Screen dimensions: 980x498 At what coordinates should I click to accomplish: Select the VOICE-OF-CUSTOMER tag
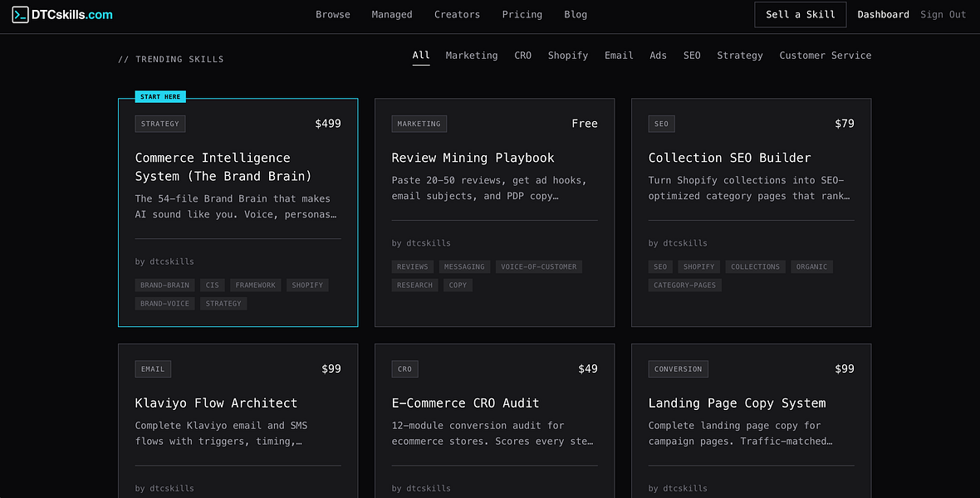539,266
